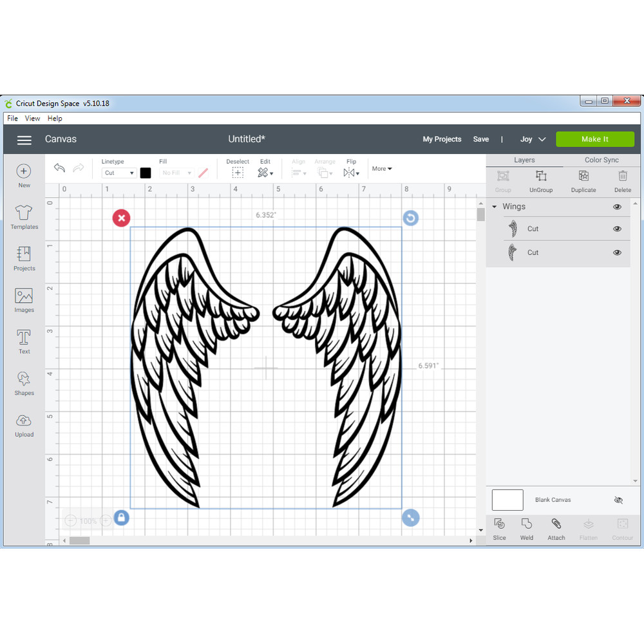Viewport: 644px width, 644px height.
Task: Open the Shapes panel
Action: click(x=24, y=383)
